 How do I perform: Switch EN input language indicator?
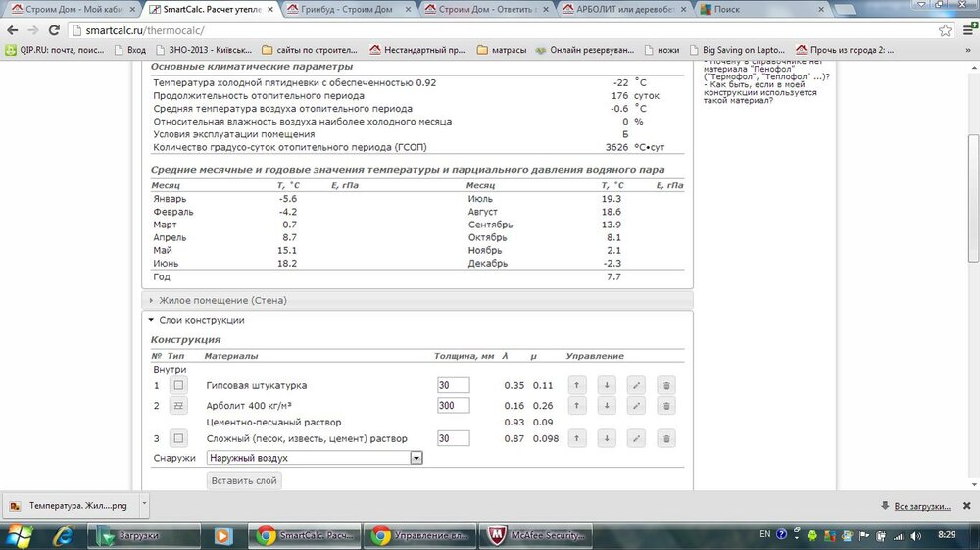point(765,534)
